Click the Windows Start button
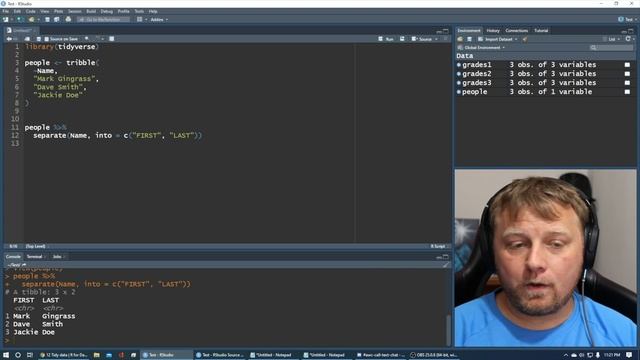Viewport: 640px width, 360px height. coord(6,355)
